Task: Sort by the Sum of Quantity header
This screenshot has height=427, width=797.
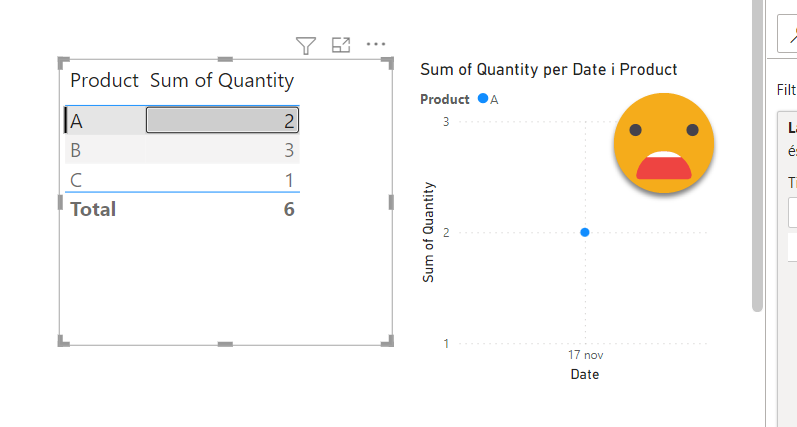Action: (x=222, y=81)
